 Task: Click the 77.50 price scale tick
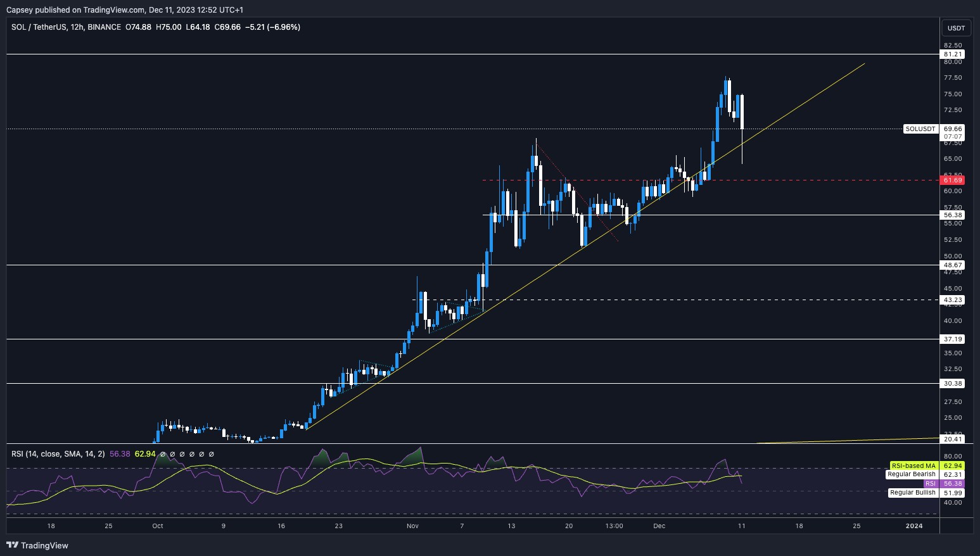[953, 78]
